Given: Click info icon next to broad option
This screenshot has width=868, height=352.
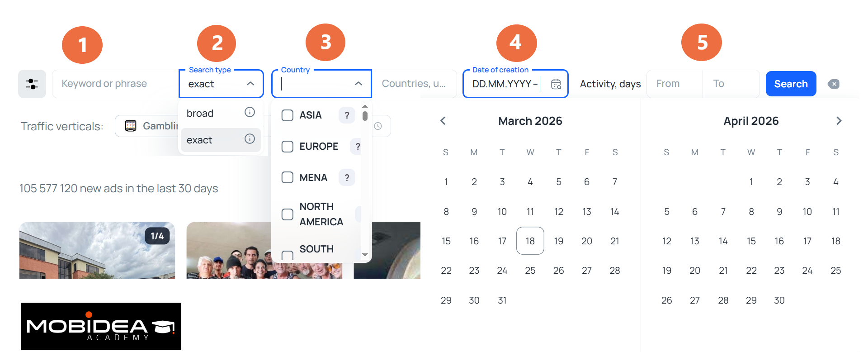Looking at the screenshot, I should tap(250, 112).
